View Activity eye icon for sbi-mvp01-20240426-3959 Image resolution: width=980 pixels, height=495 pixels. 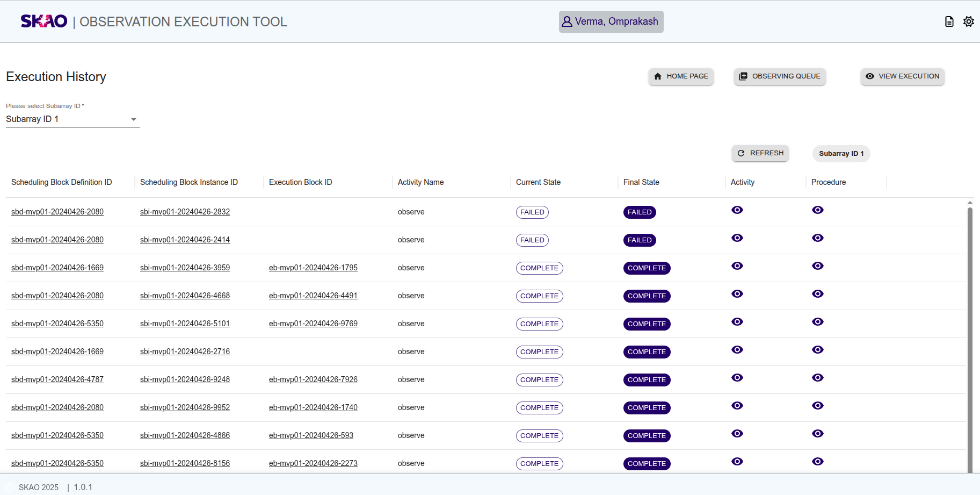coord(737,266)
